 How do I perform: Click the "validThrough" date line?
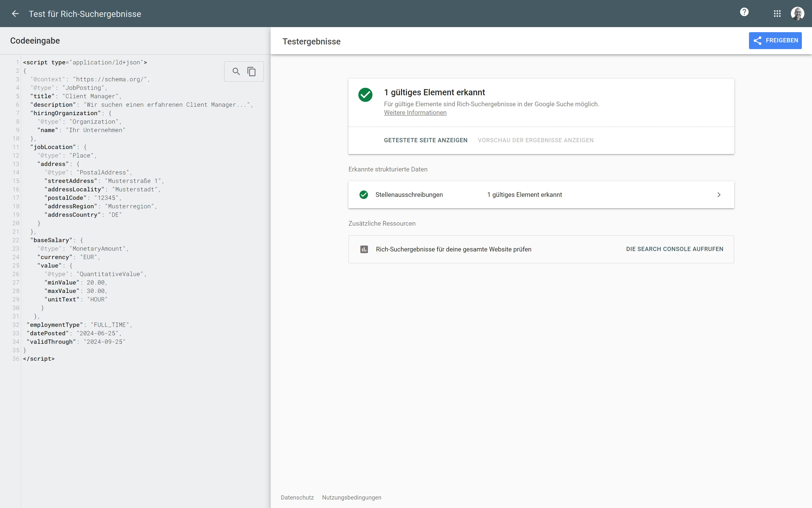pyautogui.click(x=76, y=342)
